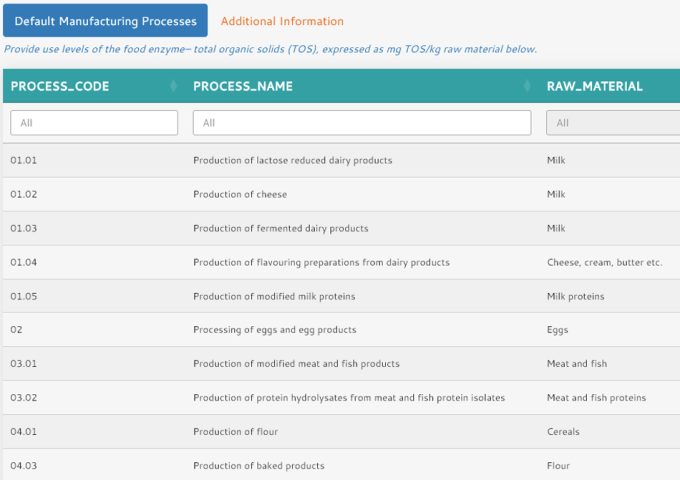Open the RAW_MATERIAL filter dropdown
The height and width of the screenshot is (480, 680).
612,123
